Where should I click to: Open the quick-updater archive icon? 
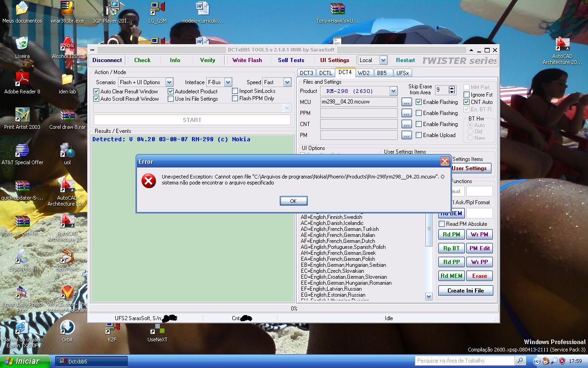point(22,189)
